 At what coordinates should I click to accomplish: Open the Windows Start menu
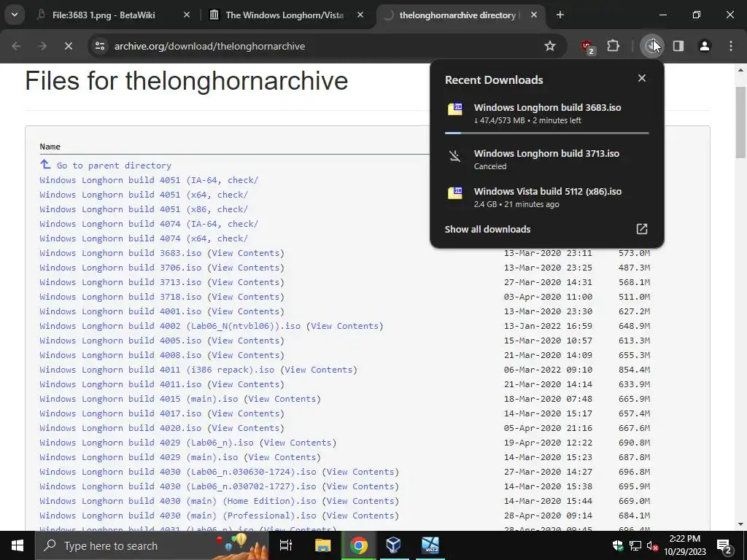18,545
